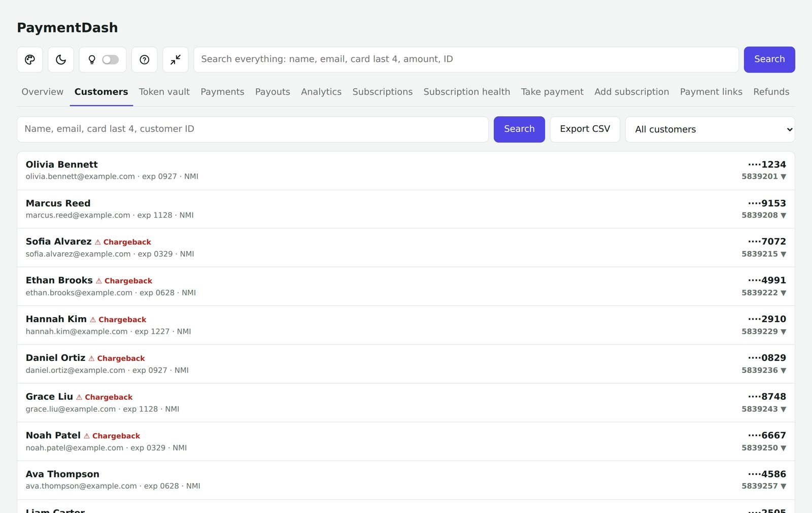This screenshot has height=513, width=812.
Task: Click Daniel Ortiz's Chargeback warning icon
Action: (91, 359)
